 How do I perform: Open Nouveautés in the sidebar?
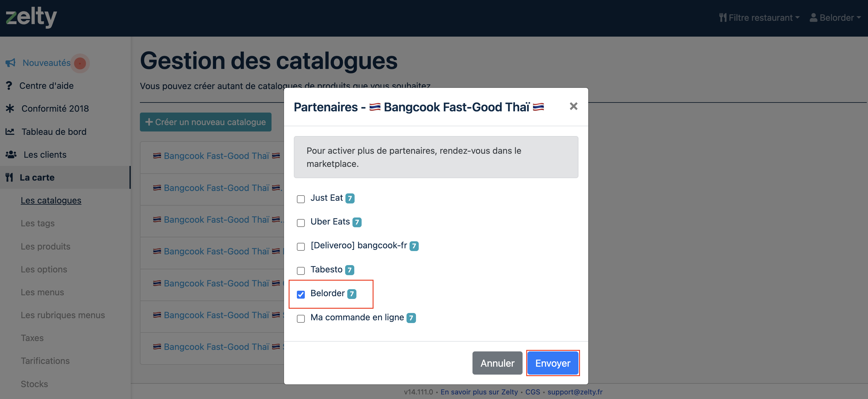46,63
